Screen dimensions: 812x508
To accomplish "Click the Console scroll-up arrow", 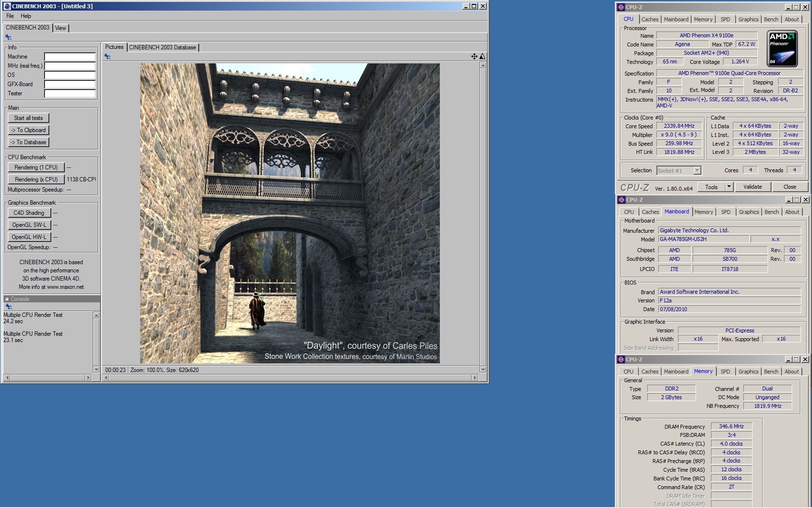I will (96, 315).
